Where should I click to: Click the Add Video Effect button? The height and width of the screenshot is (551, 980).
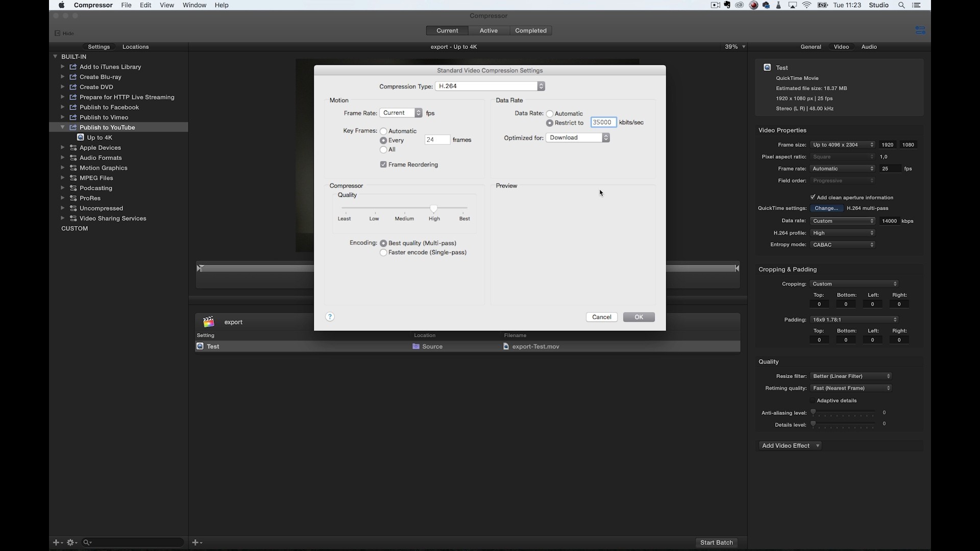tap(790, 445)
